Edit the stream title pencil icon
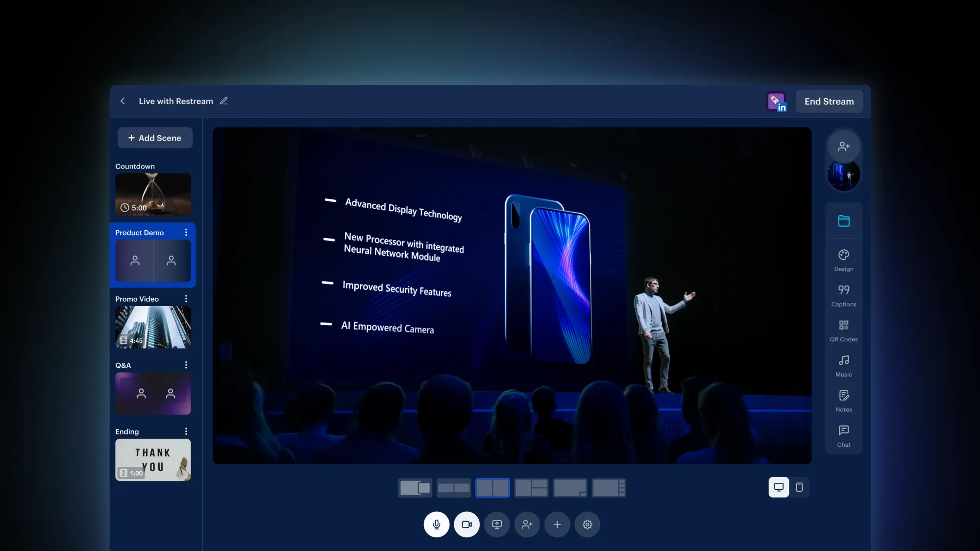 224,101
